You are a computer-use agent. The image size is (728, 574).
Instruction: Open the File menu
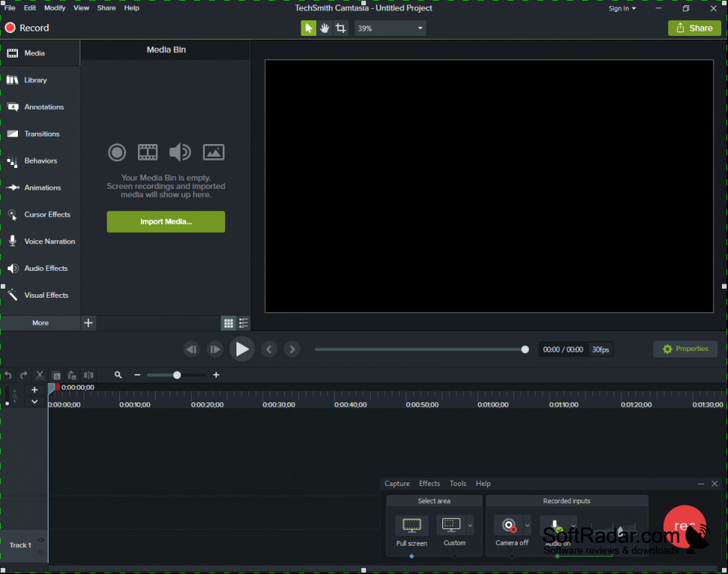coord(10,8)
